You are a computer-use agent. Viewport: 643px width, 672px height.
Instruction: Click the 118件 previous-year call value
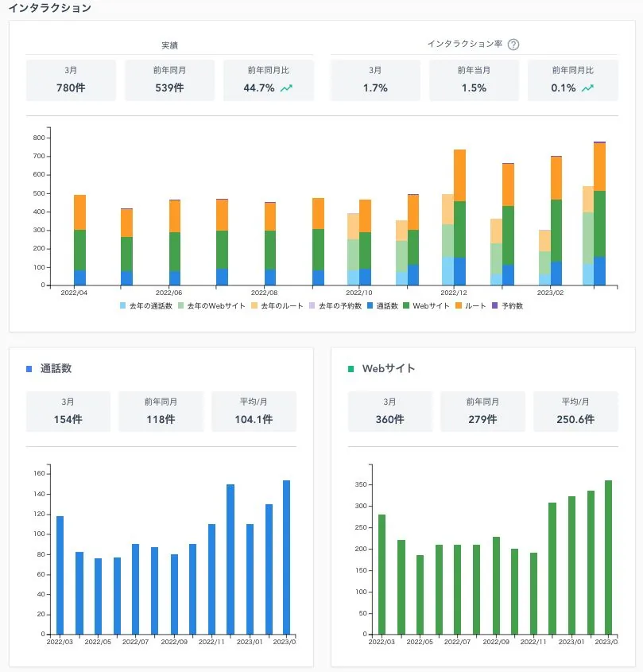[161, 419]
